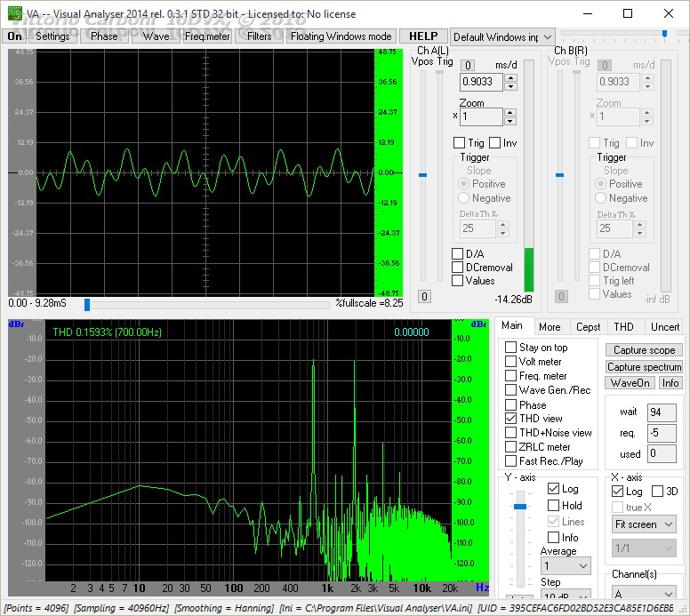Click Capture scope button
The height and width of the screenshot is (616, 690).
[x=644, y=350]
